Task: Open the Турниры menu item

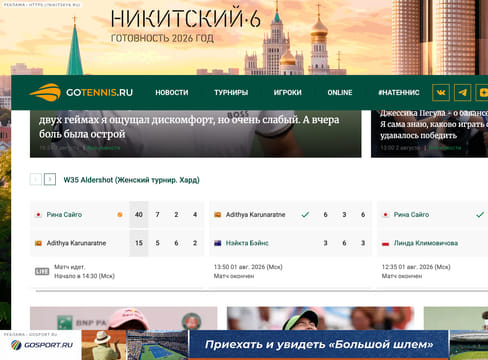Action: (x=231, y=93)
